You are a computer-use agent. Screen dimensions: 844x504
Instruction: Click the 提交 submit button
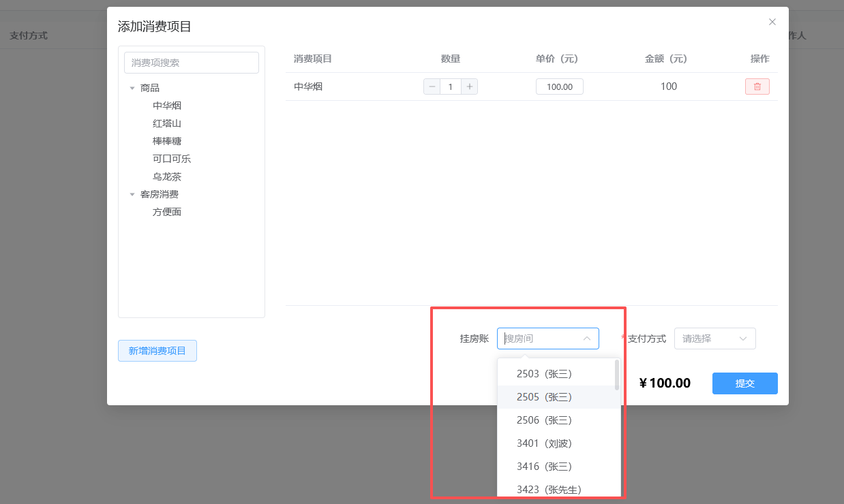tap(745, 383)
